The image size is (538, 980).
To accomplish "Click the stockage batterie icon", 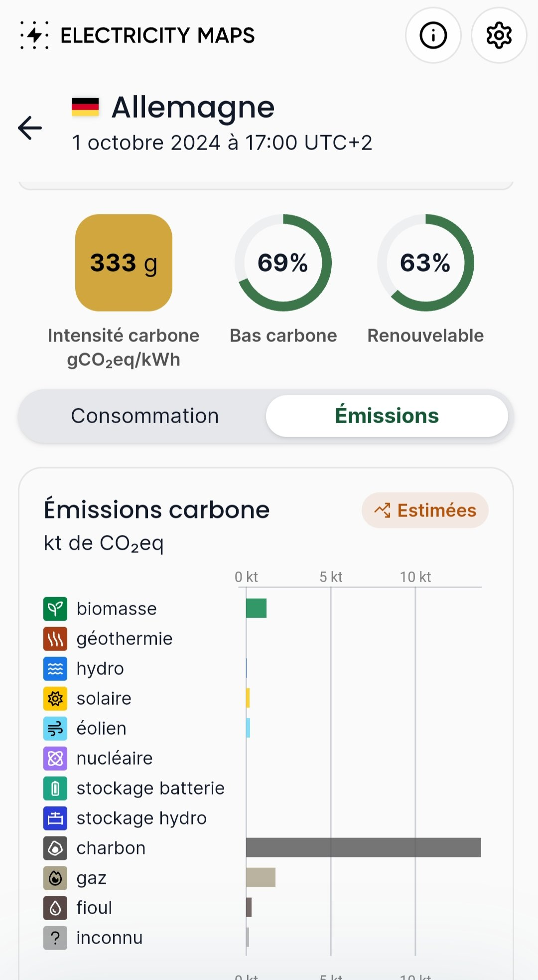I will (55, 788).
